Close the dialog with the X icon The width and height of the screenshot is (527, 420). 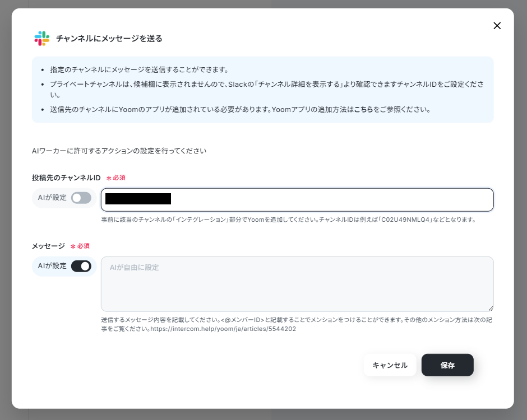point(497,26)
